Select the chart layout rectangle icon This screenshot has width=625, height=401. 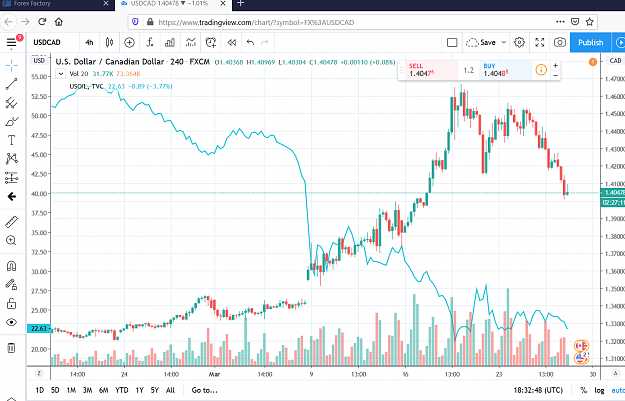point(452,42)
